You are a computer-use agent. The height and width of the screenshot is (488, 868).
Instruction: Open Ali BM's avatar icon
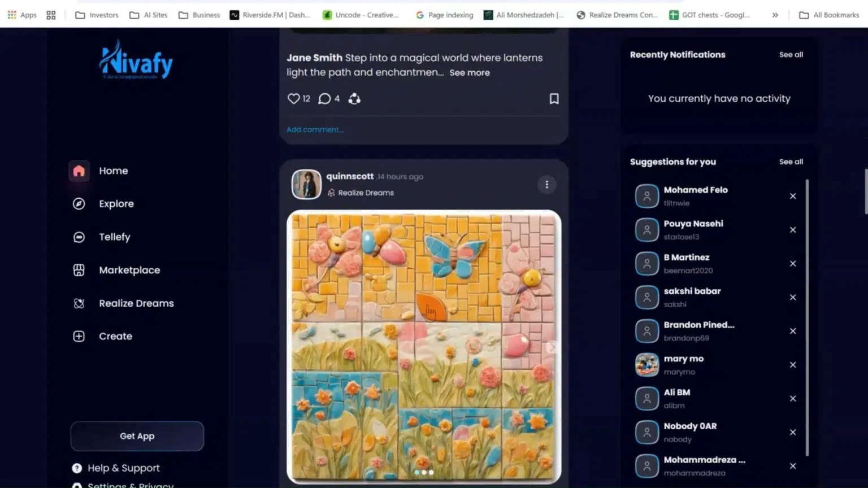point(647,399)
